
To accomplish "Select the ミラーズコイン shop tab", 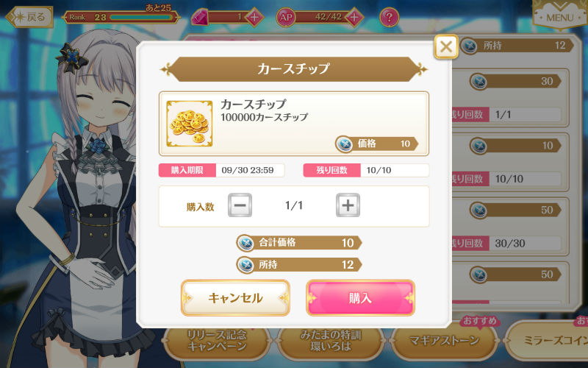I will coord(547,341).
